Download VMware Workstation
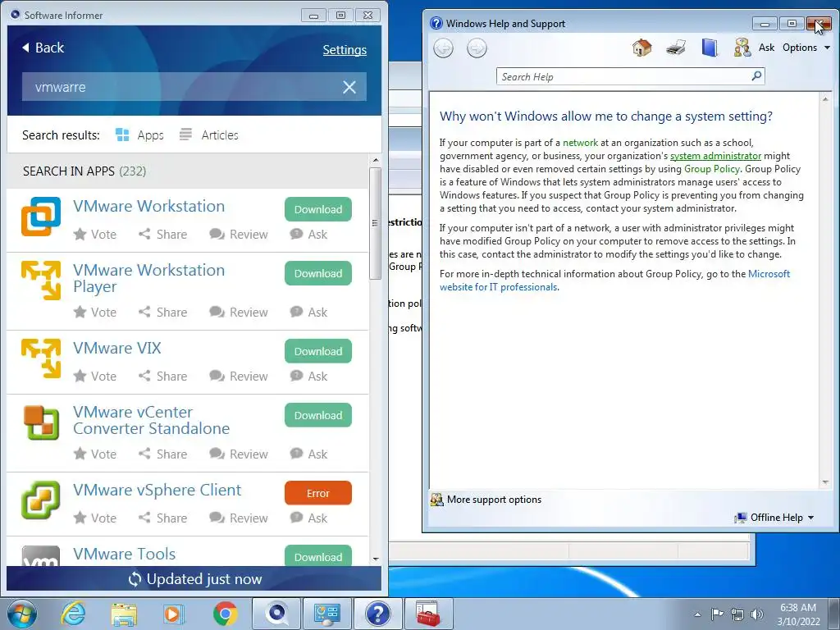The width and height of the screenshot is (840, 630). pos(318,209)
